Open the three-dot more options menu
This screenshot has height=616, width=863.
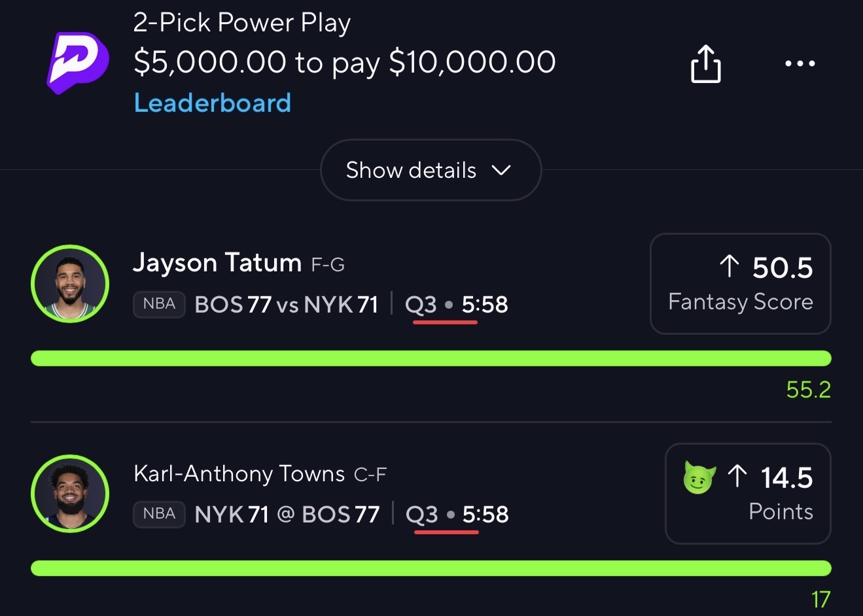(800, 63)
